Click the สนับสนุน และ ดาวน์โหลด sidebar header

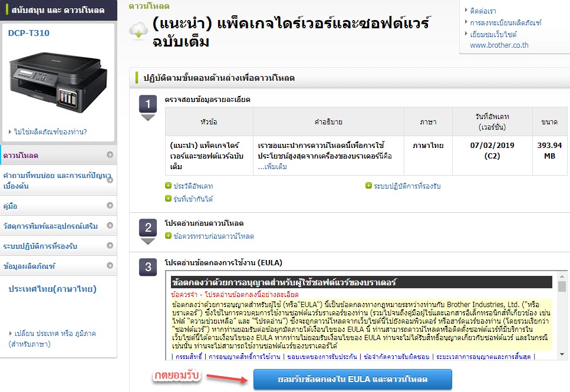click(x=58, y=10)
